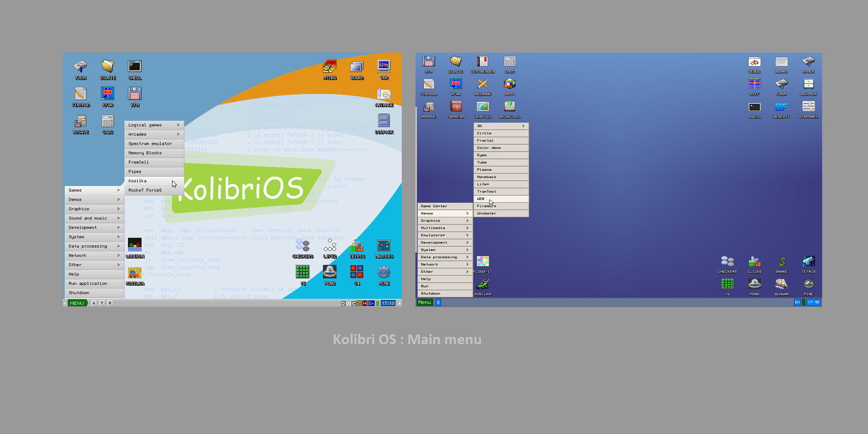Click the green MENU button on left taskbar

pos(77,303)
